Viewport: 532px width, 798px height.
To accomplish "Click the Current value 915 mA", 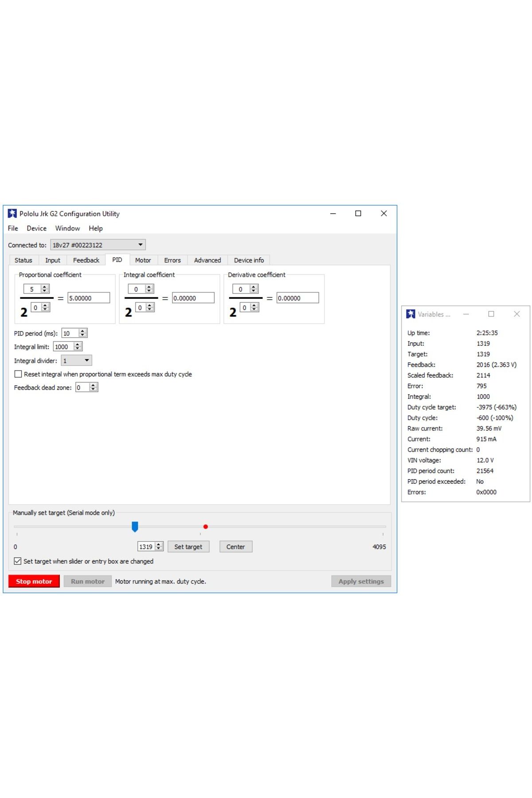I will coord(486,439).
